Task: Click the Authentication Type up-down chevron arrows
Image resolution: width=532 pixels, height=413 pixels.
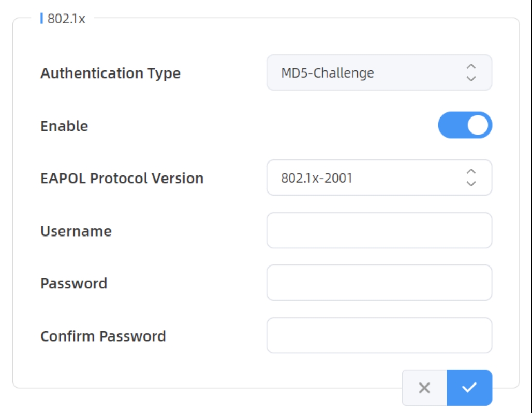Action: (x=471, y=73)
